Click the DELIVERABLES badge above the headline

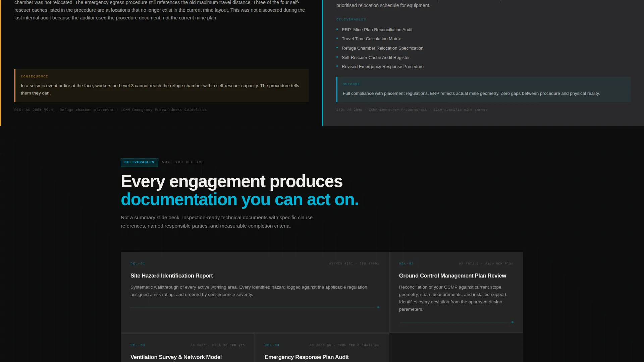tap(139, 162)
